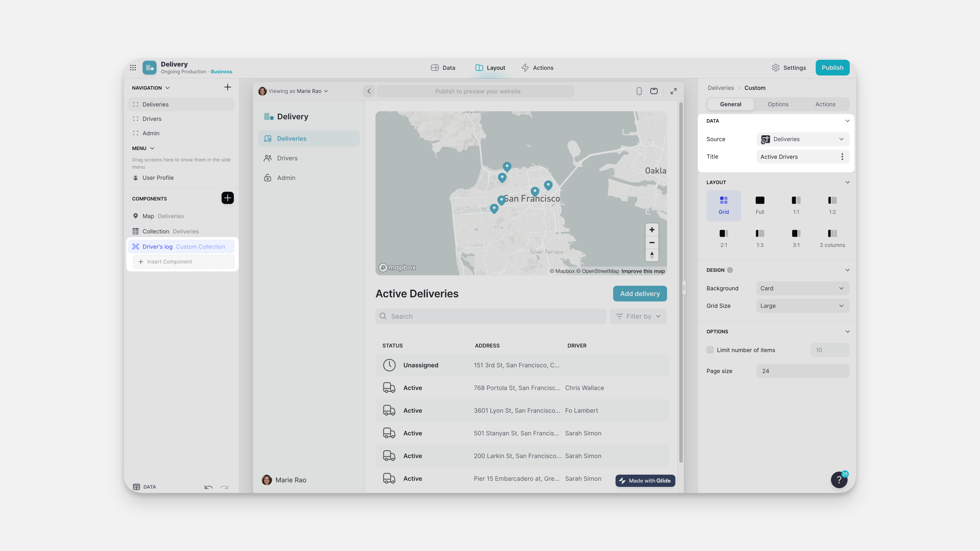Screen dimensions: 980x551
Task: Click the Publish button
Action: 832,68
